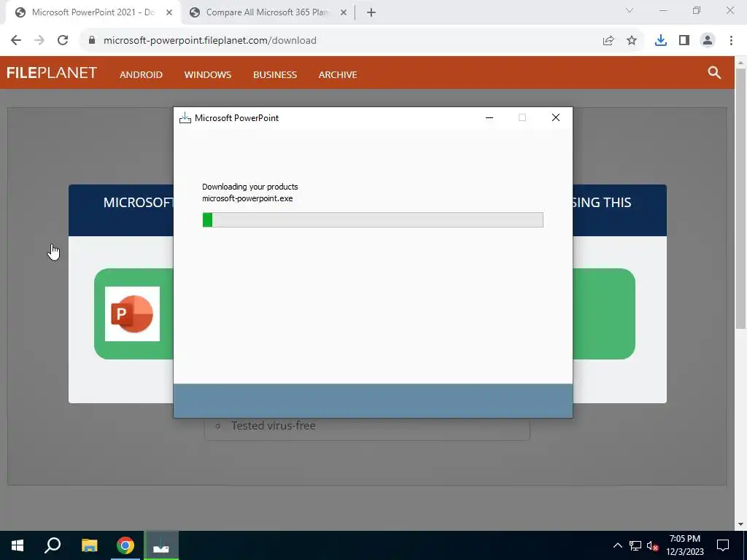
Task: Minimize the Microsoft PowerPoint installer window
Action: (489, 117)
